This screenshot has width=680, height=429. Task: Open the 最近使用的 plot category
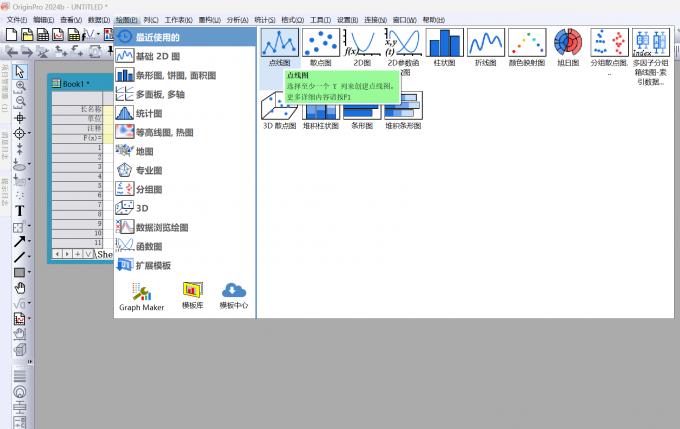(x=185, y=37)
